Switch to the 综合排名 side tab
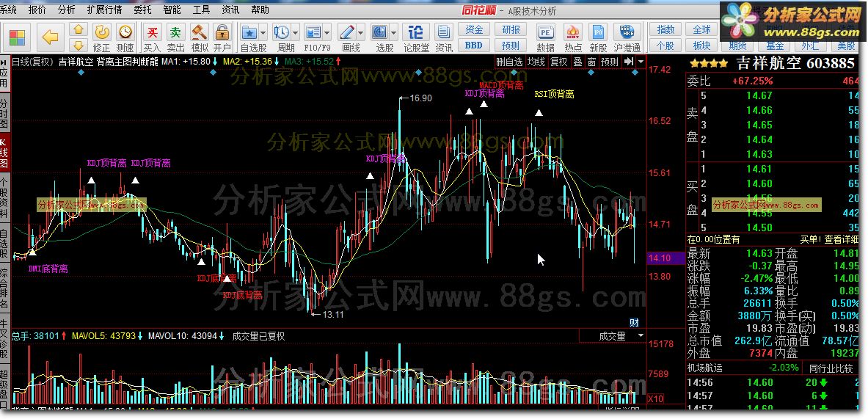The image size is (868, 419). (x=4, y=288)
